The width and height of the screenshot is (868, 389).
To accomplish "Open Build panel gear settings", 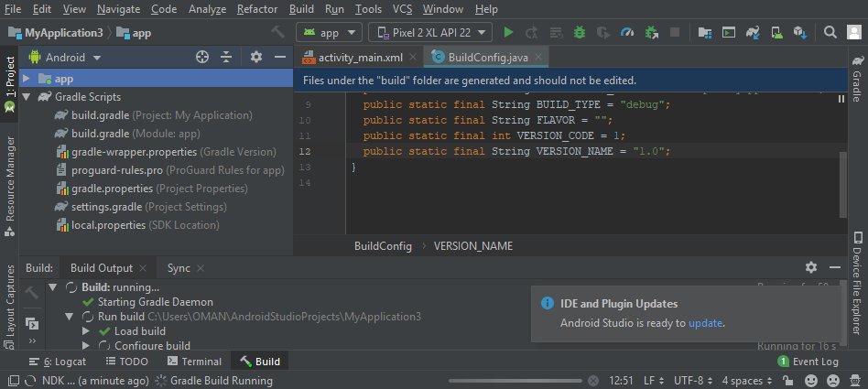I will tap(810, 267).
